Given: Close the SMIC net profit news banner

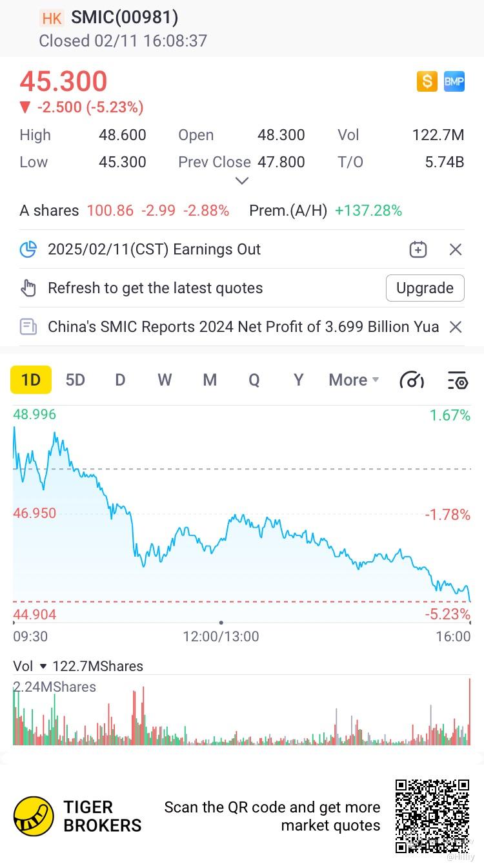Looking at the screenshot, I should tap(456, 327).
